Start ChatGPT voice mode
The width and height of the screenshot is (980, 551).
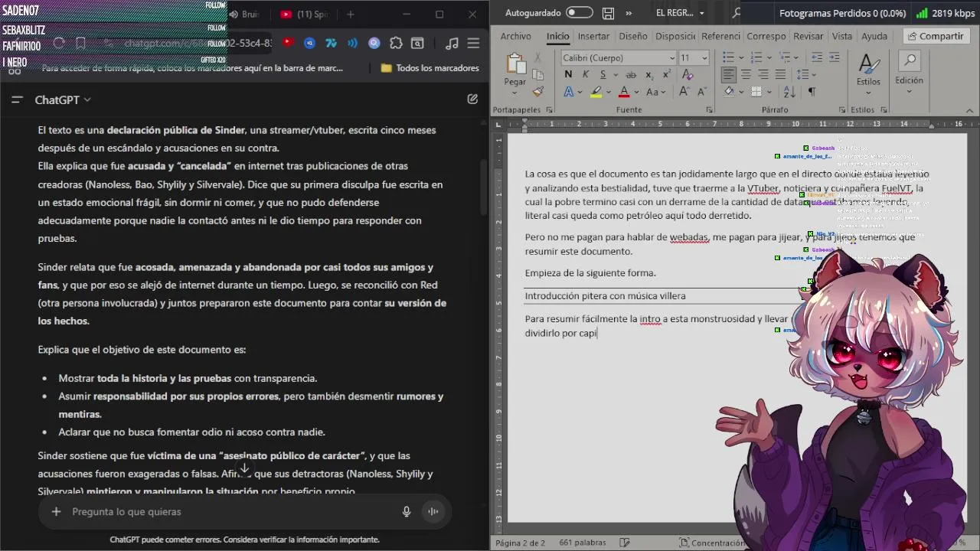tap(433, 512)
